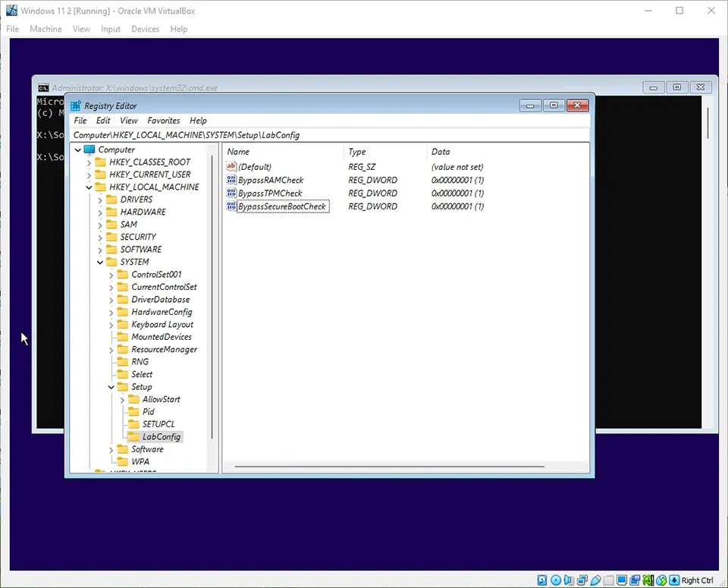The height and width of the screenshot is (588, 728).
Task: Open Registry Editor View menu
Action: 129,121
